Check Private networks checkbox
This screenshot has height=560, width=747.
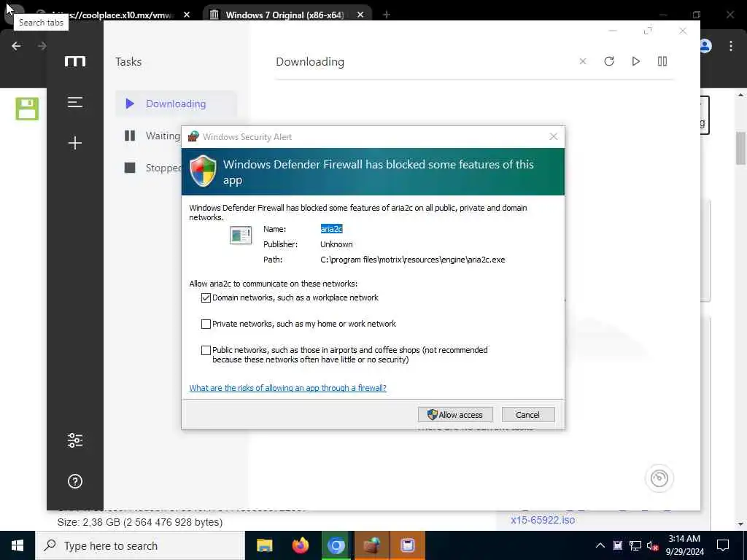[206, 324]
